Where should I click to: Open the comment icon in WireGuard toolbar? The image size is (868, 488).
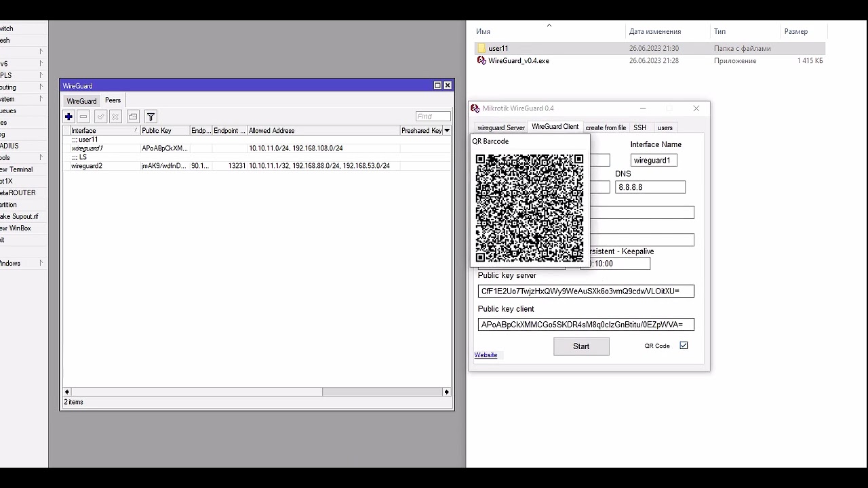point(133,117)
